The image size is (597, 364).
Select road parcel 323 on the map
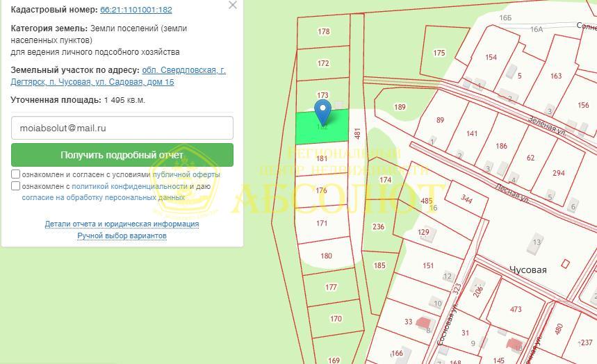click(x=457, y=288)
